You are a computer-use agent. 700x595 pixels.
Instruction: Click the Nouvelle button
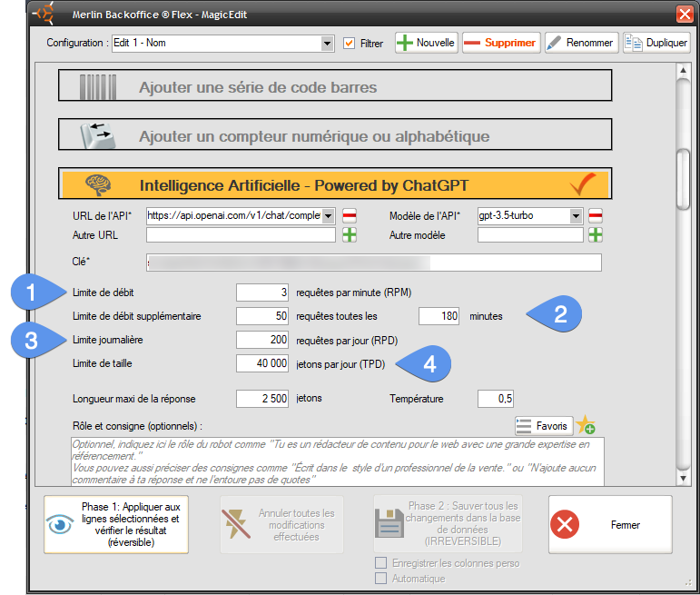tap(427, 43)
